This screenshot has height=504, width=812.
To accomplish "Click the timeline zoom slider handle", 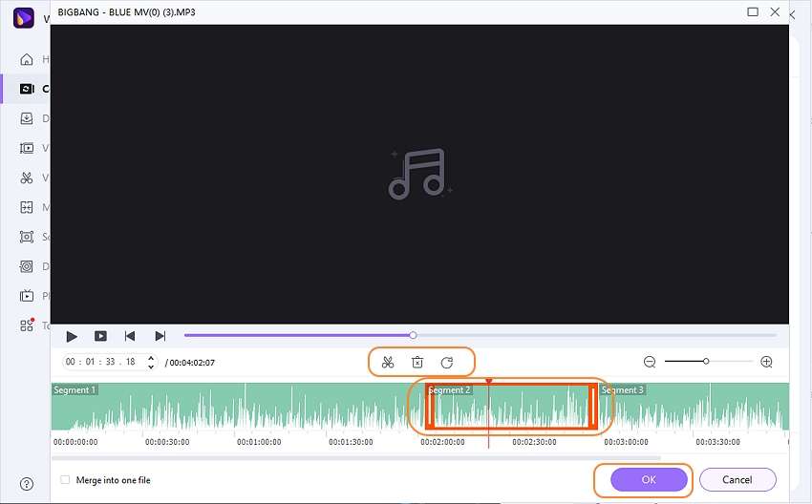I will (x=706, y=361).
